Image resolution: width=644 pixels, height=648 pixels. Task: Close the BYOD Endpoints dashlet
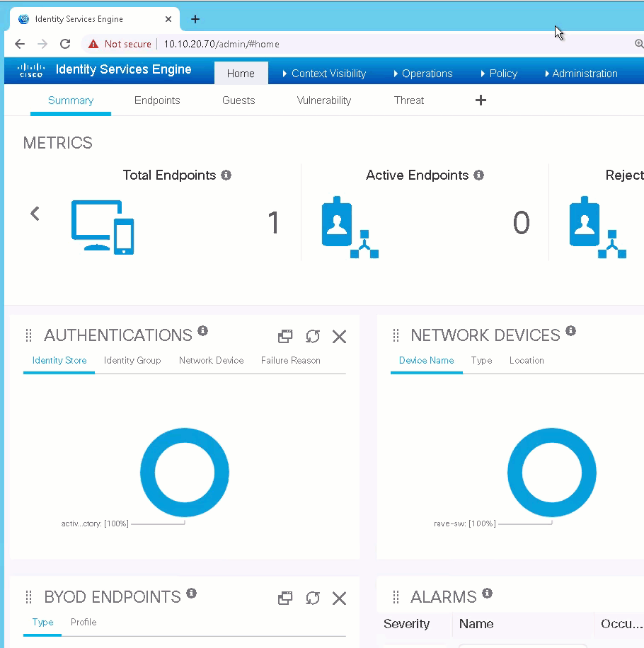click(340, 598)
